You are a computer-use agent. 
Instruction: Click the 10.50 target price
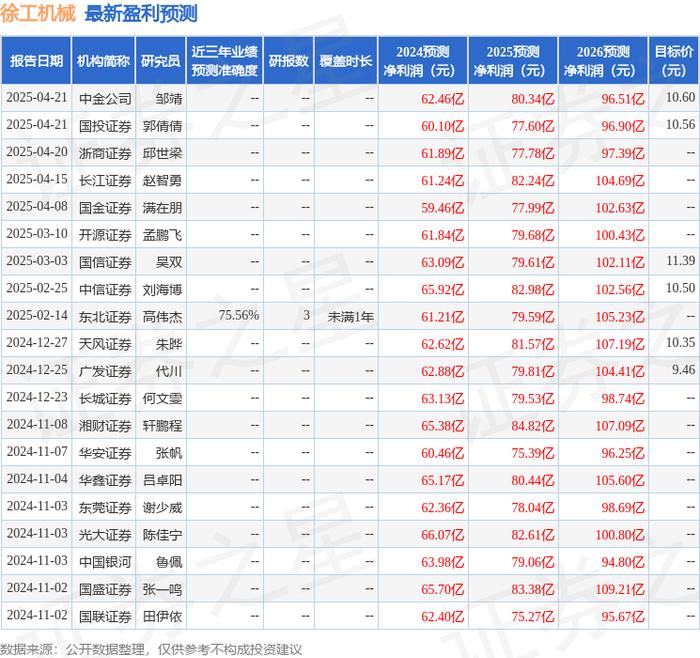680,287
